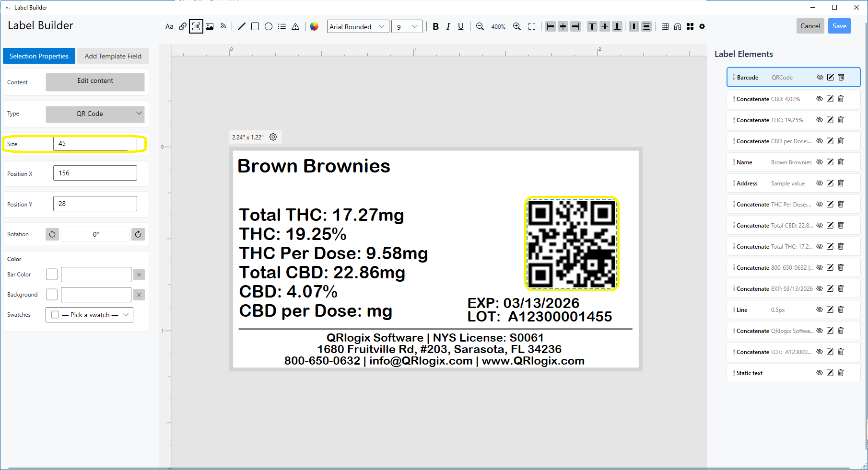
Task: Click the Bar Color text field
Action: (x=96, y=275)
